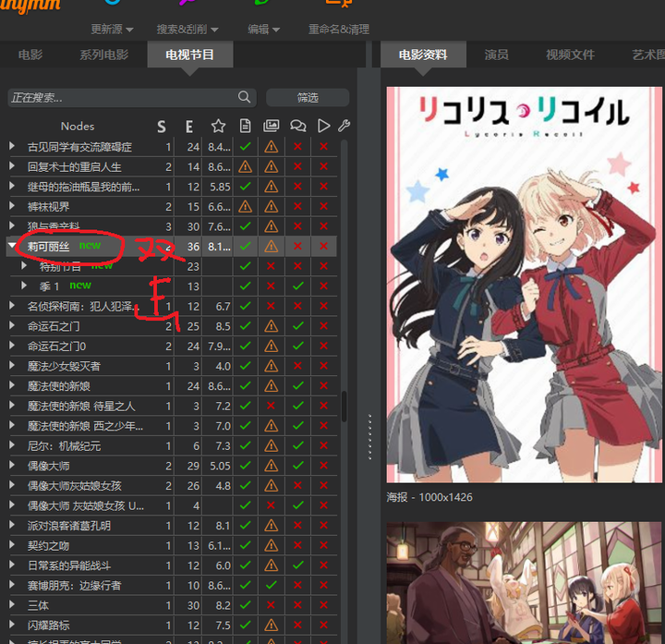Select the 偶像大师 灰姑娘女孩 U... row
The width and height of the screenshot is (665, 644).
point(172,505)
